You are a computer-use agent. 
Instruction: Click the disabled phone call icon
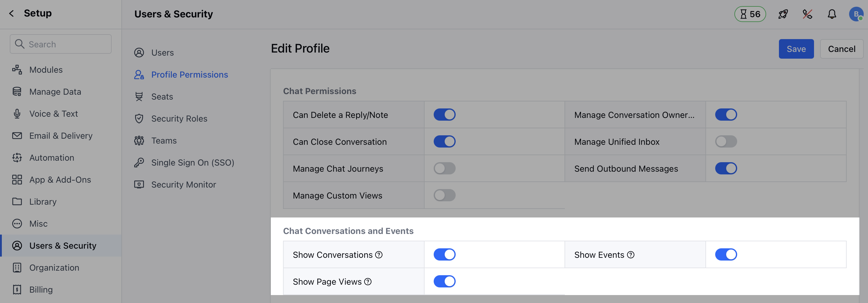pyautogui.click(x=807, y=14)
